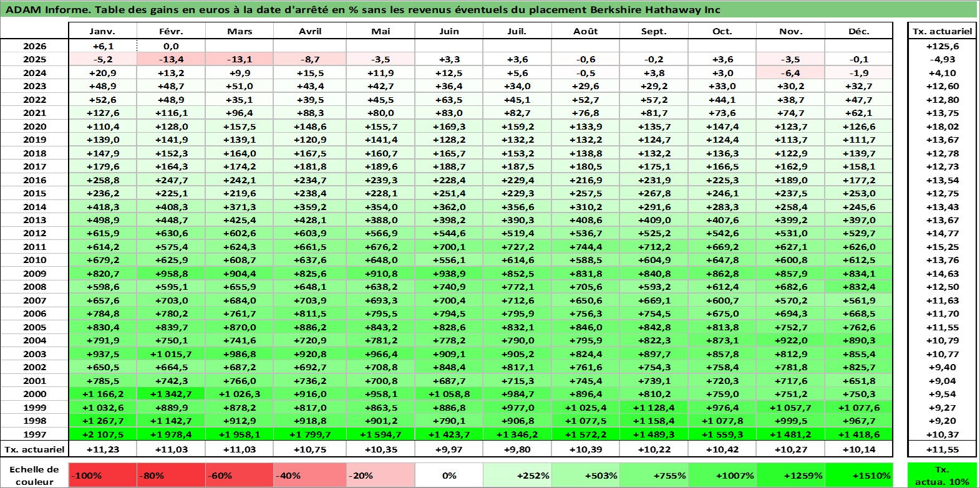
Task: Select the +832,4 cell for Déc. 2008
Action: coord(859,287)
